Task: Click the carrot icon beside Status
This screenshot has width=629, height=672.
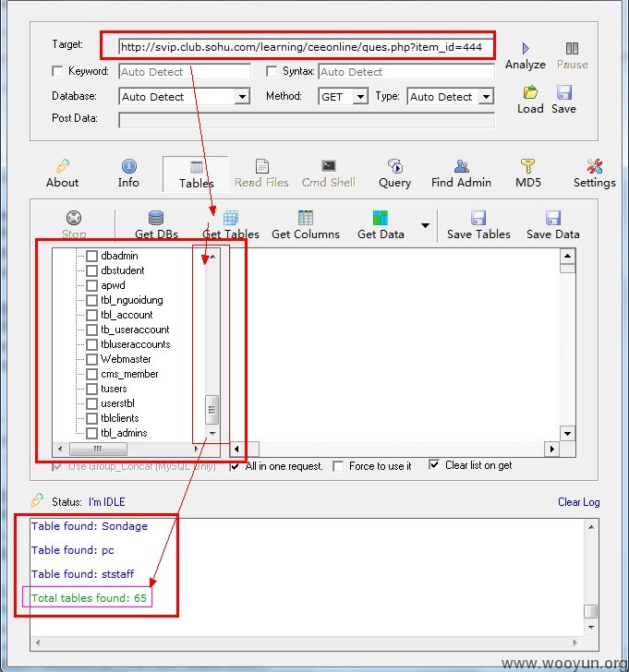Action: 37,500
